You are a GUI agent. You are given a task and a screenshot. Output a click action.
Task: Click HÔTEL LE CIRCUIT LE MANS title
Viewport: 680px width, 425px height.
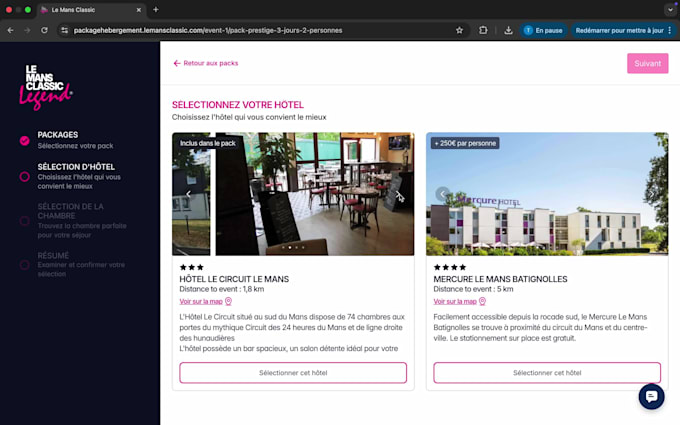234,279
